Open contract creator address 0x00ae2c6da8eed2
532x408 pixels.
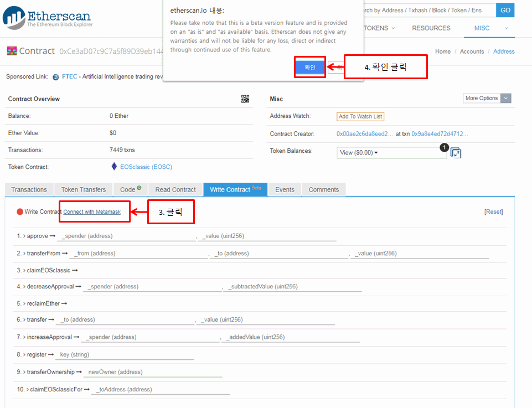pos(365,134)
